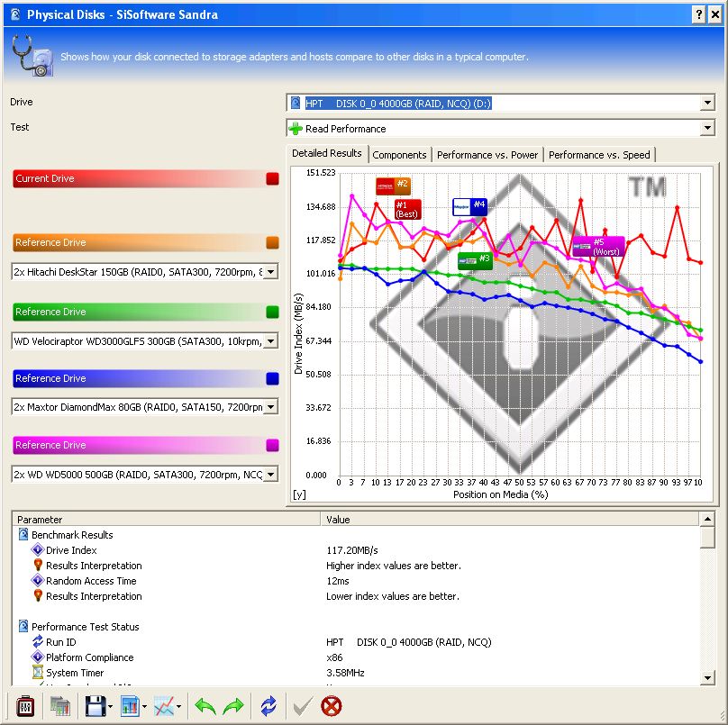Click the #4 Maxtor chart label
728x725 pixels.
click(469, 206)
